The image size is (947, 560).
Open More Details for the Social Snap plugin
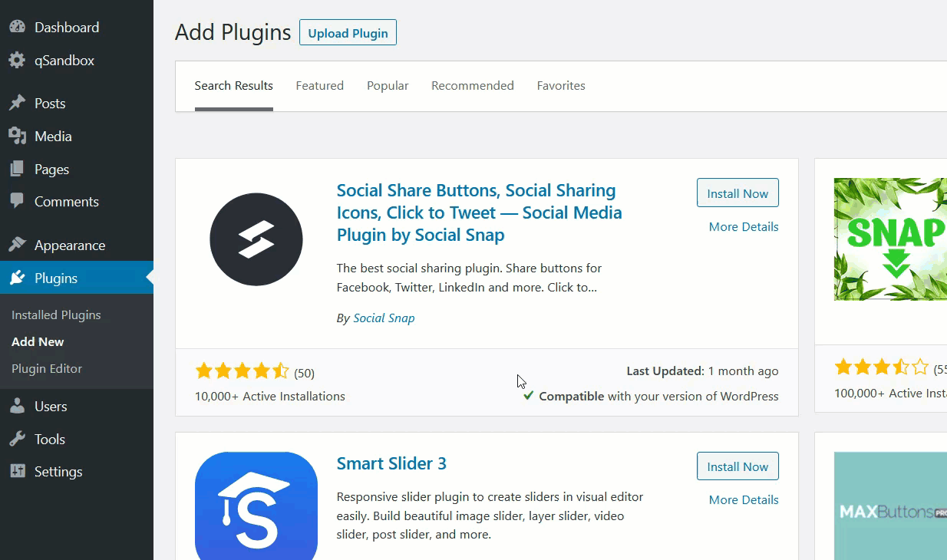743,226
